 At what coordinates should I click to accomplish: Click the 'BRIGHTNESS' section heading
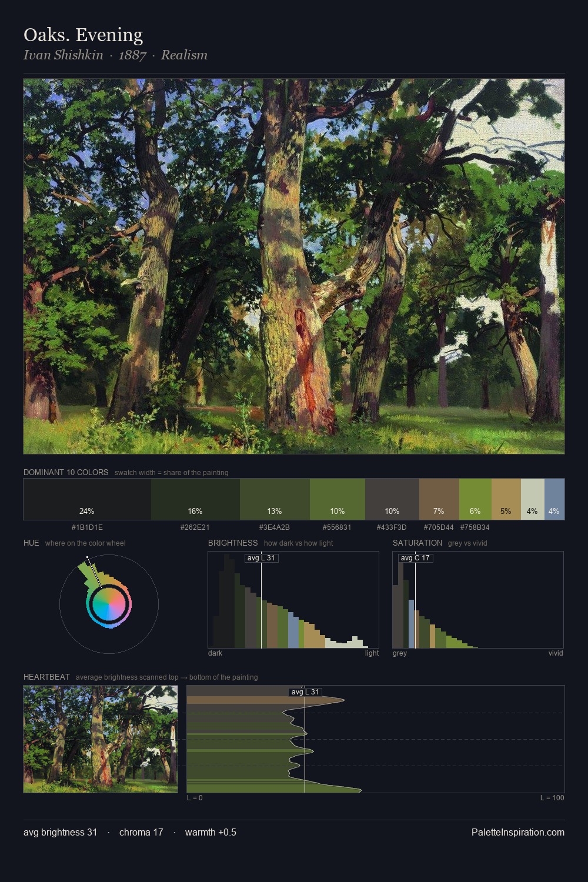point(233,543)
